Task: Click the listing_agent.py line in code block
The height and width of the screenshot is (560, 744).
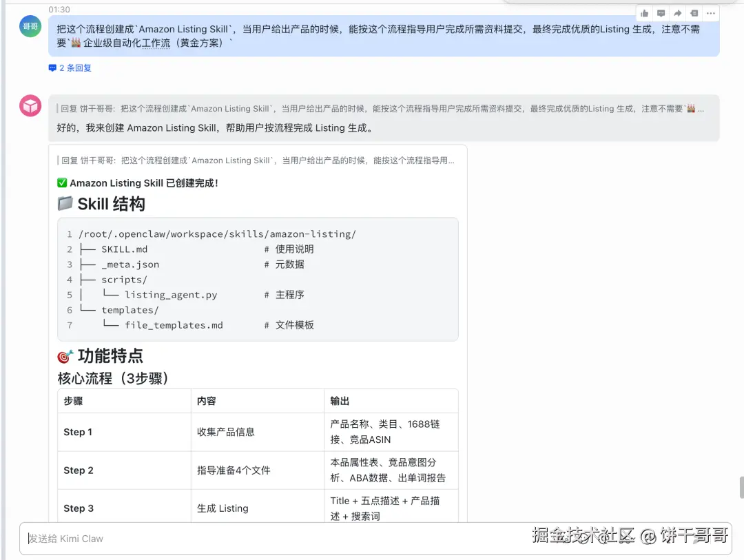Action: tap(171, 295)
